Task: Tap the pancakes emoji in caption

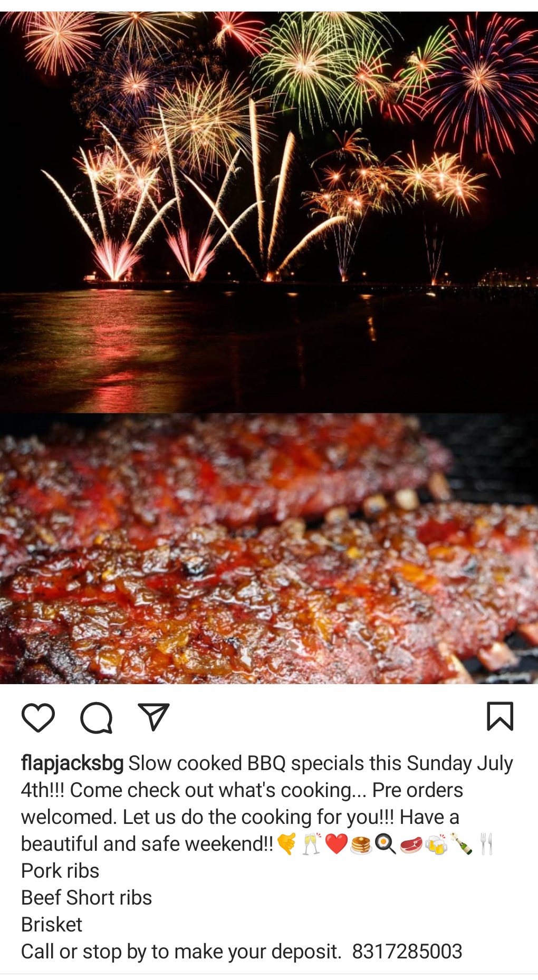Action: tap(361, 844)
